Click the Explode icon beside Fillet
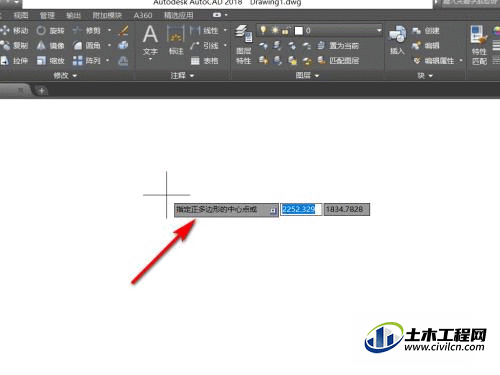The width and height of the screenshot is (500, 375). 123,45
